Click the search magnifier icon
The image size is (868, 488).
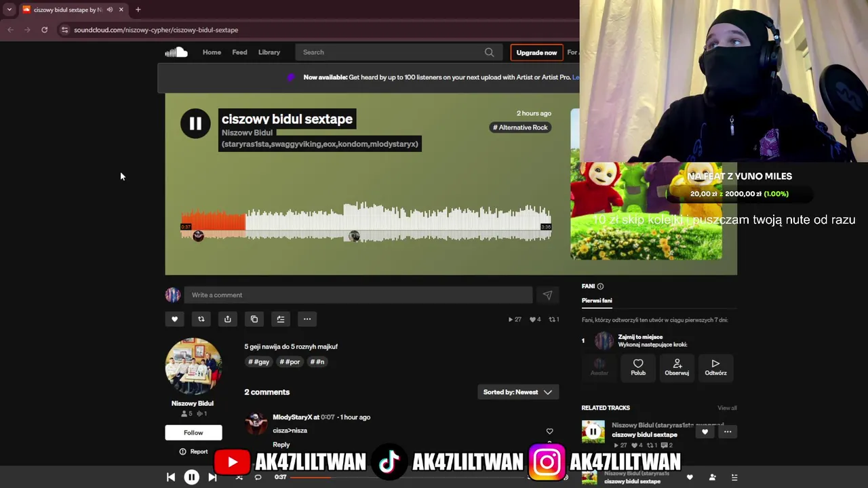[489, 52]
